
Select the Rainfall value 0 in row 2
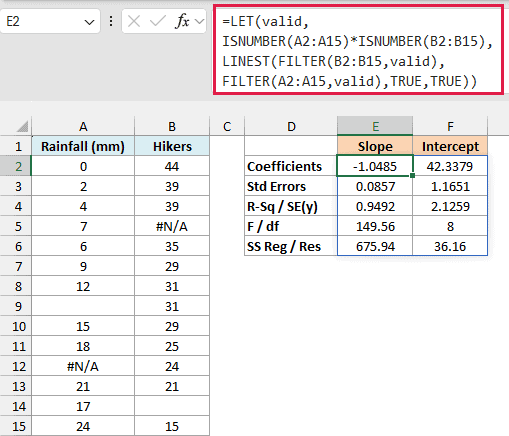pyautogui.click(x=83, y=166)
